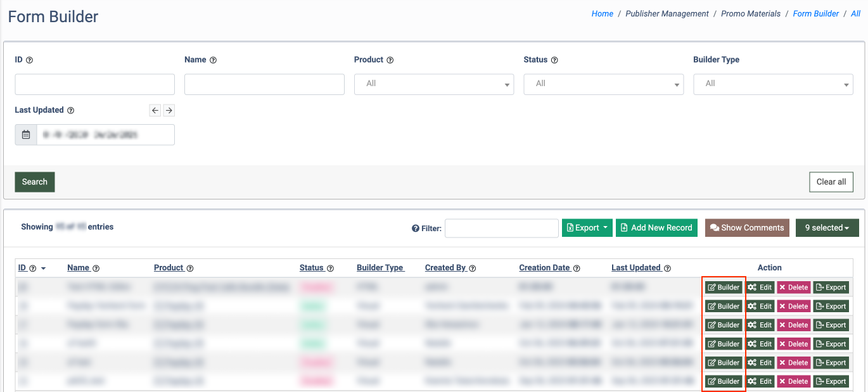Go to previous date range with left arrow

pyautogui.click(x=155, y=110)
